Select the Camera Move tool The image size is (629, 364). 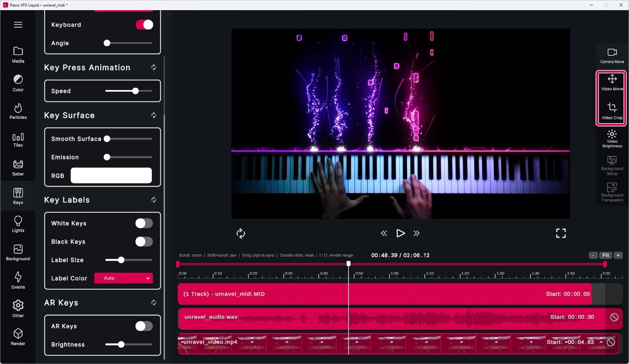point(612,56)
